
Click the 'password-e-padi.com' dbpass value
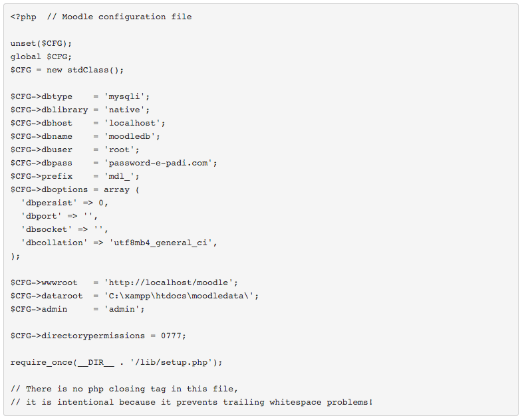(x=160, y=163)
